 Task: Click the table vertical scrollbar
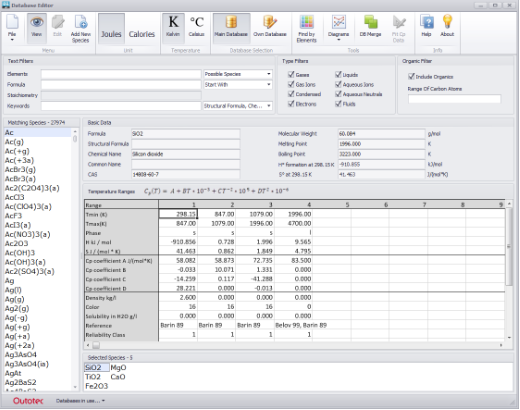509,270
